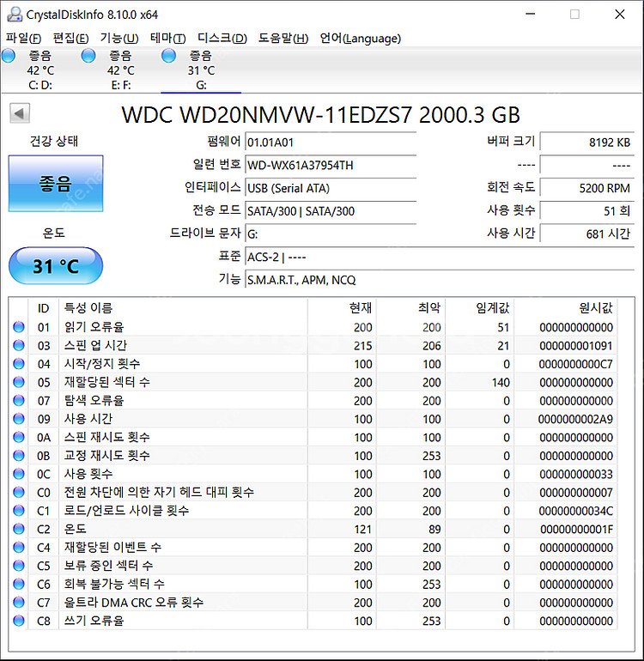Click status orb for attribute 01 읽기 오류율
Screen dimensions: 644x661
pyautogui.click(x=19, y=327)
